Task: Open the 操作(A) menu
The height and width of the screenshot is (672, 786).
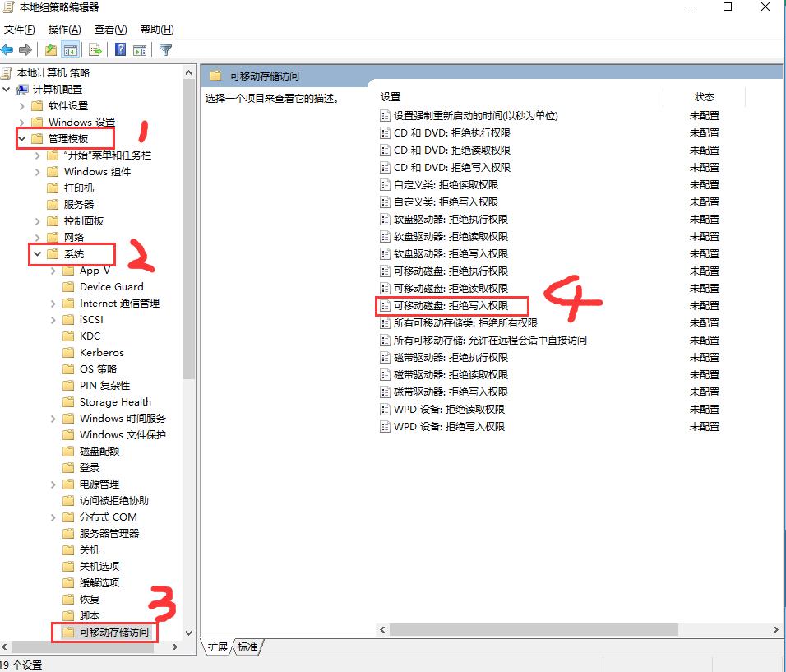Action: coord(64,30)
